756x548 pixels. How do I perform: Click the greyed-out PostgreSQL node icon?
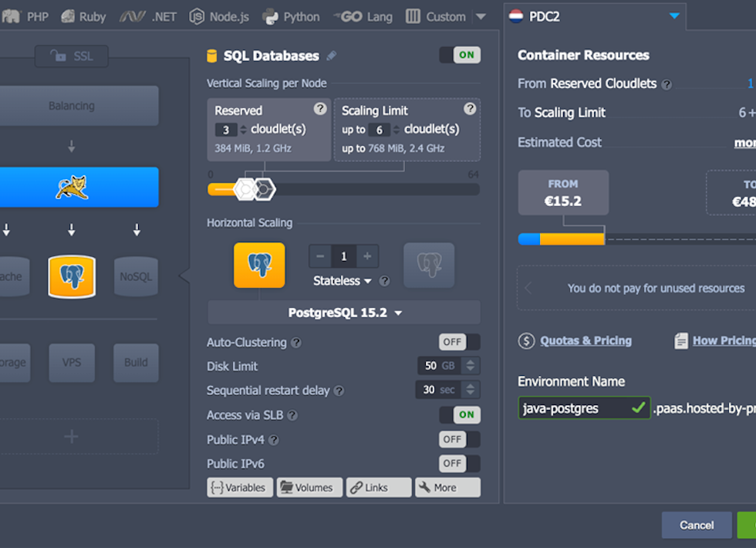[x=429, y=266]
